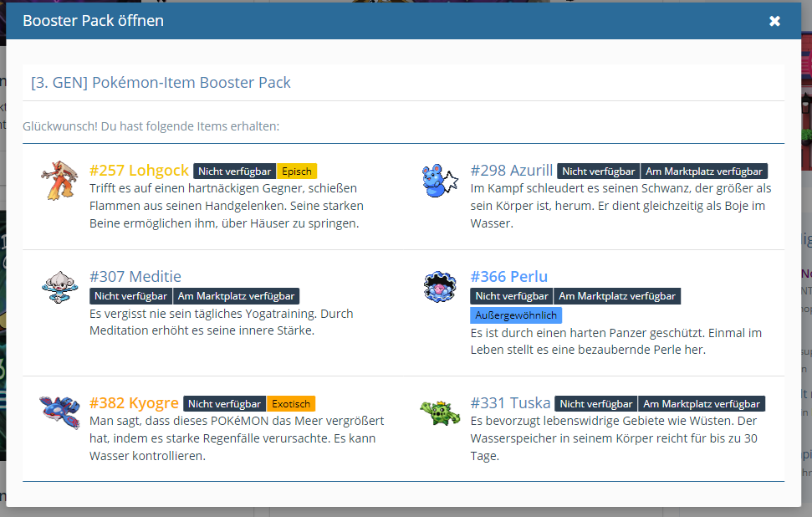Click the Lohgock Pokémon sprite icon
This screenshot has width=812, height=517.
tap(59, 181)
